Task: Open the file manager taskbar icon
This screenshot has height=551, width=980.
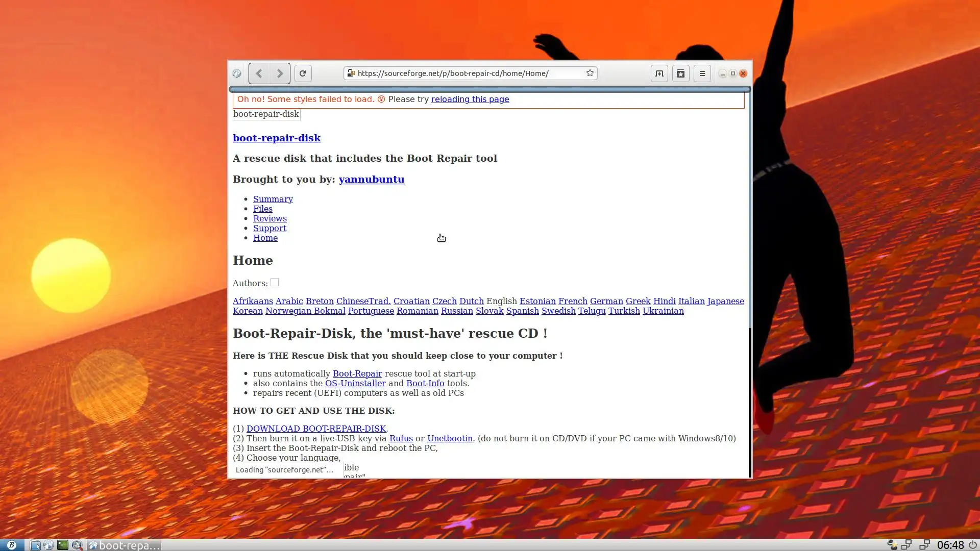Action: tap(35, 545)
